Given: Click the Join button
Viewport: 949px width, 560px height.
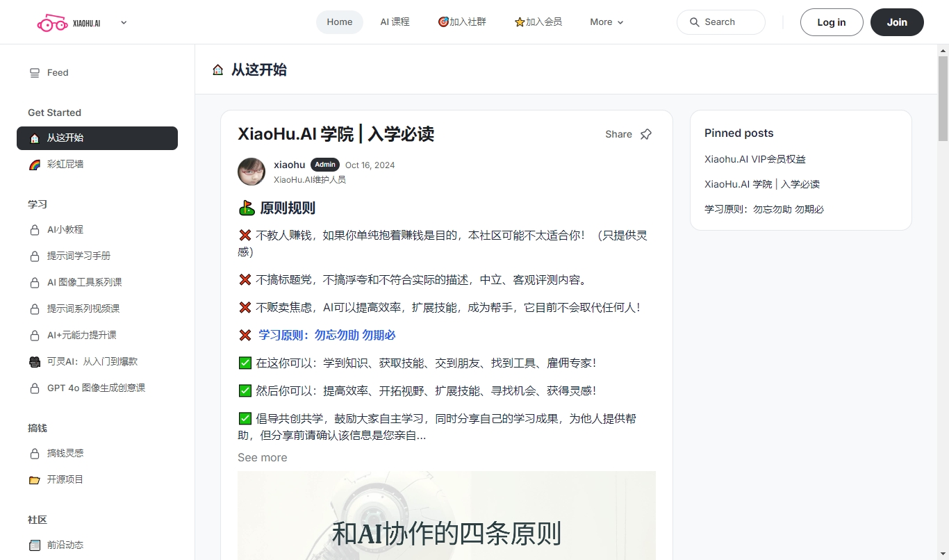Looking at the screenshot, I should [897, 22].
